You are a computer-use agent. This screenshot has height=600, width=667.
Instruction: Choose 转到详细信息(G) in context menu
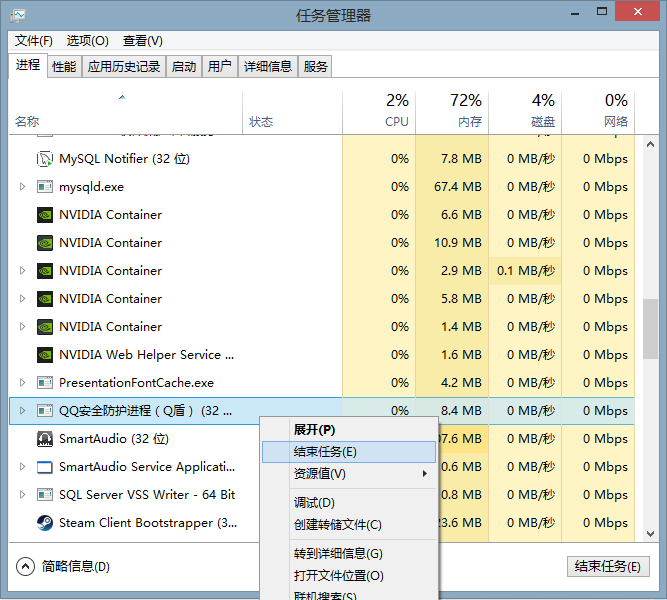349,554
